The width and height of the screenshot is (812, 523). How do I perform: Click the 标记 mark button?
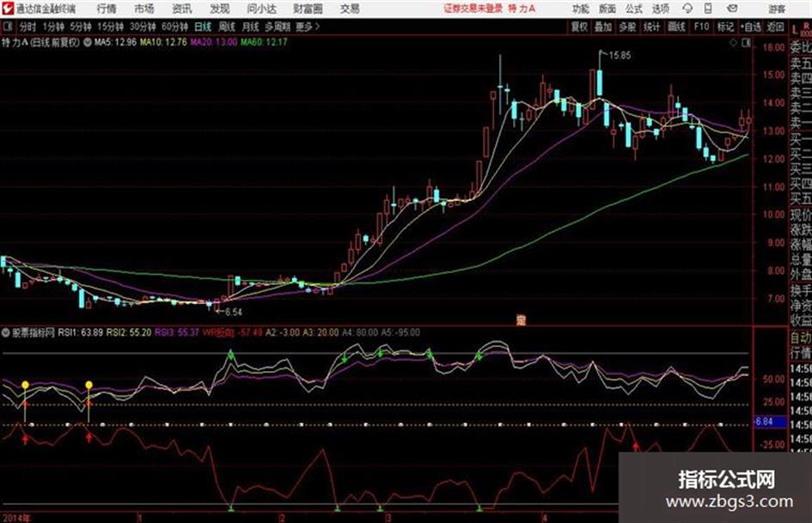tap(725, 27)
